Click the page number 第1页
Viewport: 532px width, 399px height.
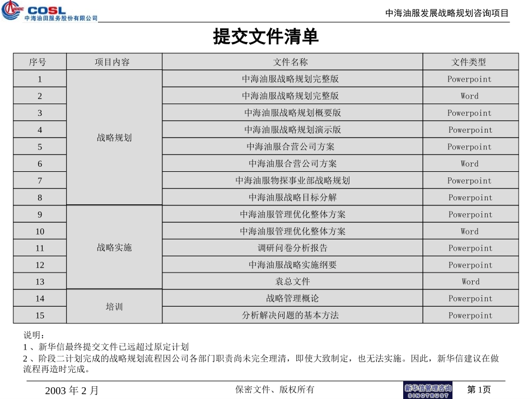pos(479,389)
